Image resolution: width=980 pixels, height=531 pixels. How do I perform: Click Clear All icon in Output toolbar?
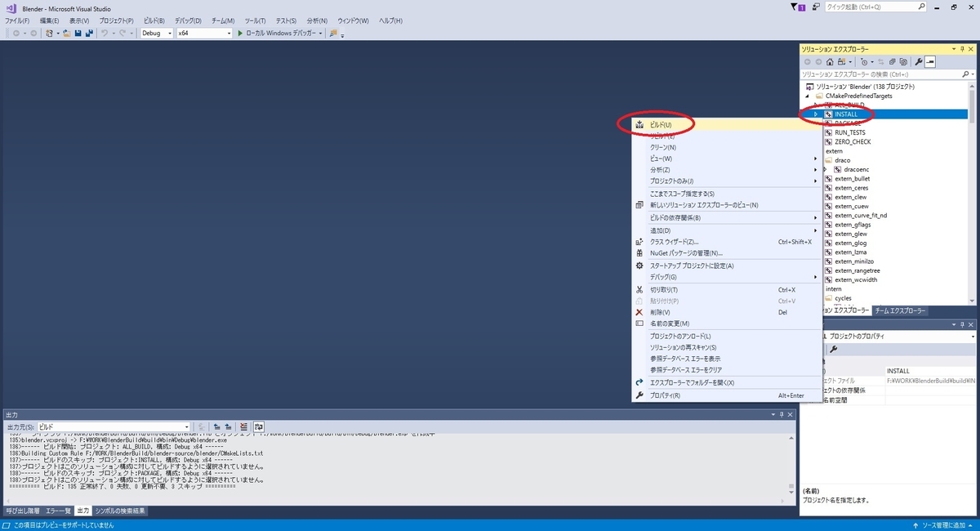(244, 426)
